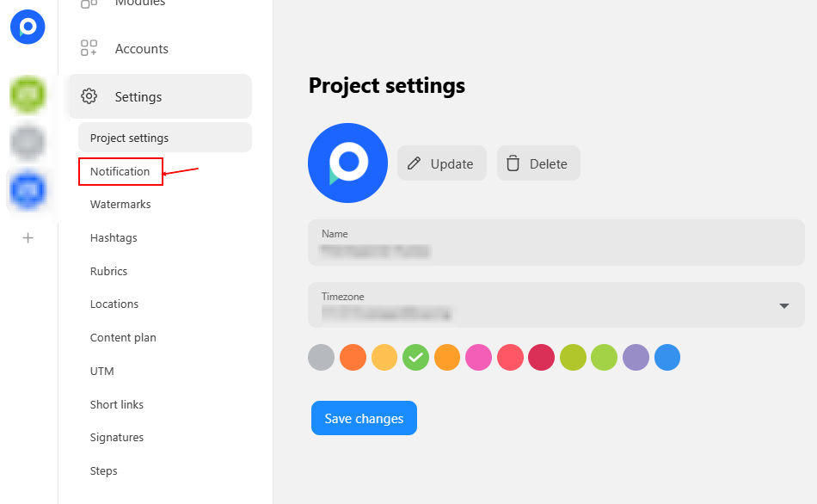Choose the checked green color swatch
The width and height of the screenshot is (817, 504).
[x=415, y=358]
